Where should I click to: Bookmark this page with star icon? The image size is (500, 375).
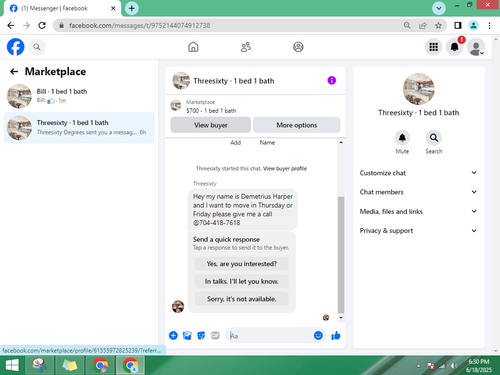coord(438,25)
